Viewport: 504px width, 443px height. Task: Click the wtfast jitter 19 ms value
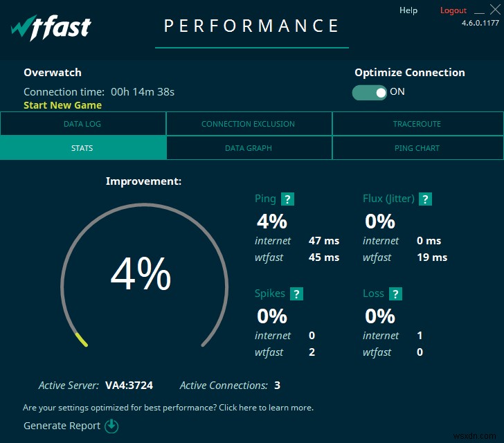pos(432,257)
